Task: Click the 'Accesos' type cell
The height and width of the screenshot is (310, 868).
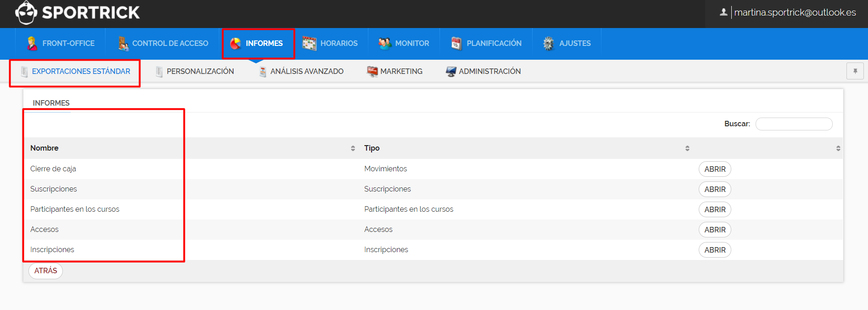Action: tap(378, 230)
